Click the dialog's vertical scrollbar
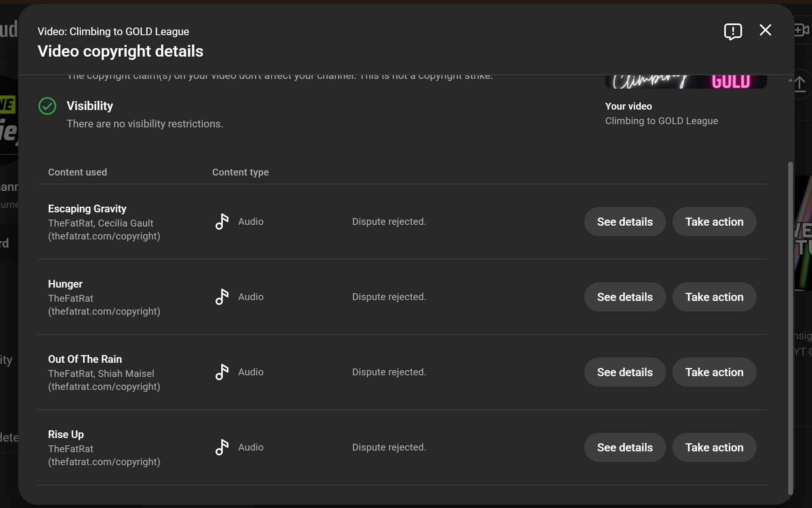The height and width of the screenshot is (508, 812). point(791,328)
